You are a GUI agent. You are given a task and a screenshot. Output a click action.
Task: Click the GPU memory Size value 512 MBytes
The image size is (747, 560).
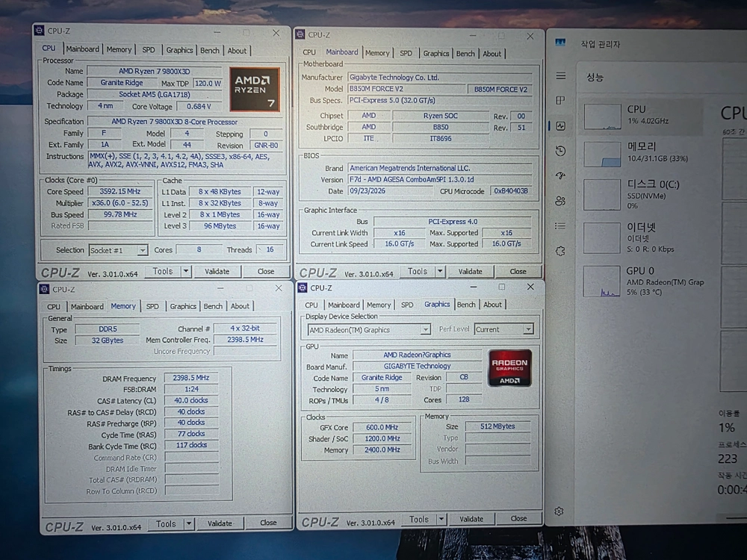pyautogui.click(x=498, y=426)
